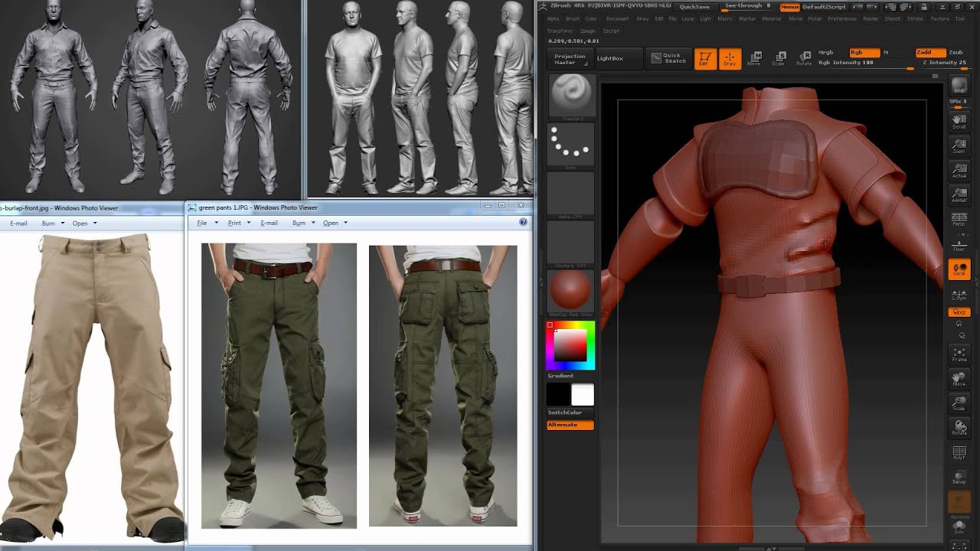Enable Zsub mode
The width and height of the screenshot is (980, 551).
[x=955, y=53]
